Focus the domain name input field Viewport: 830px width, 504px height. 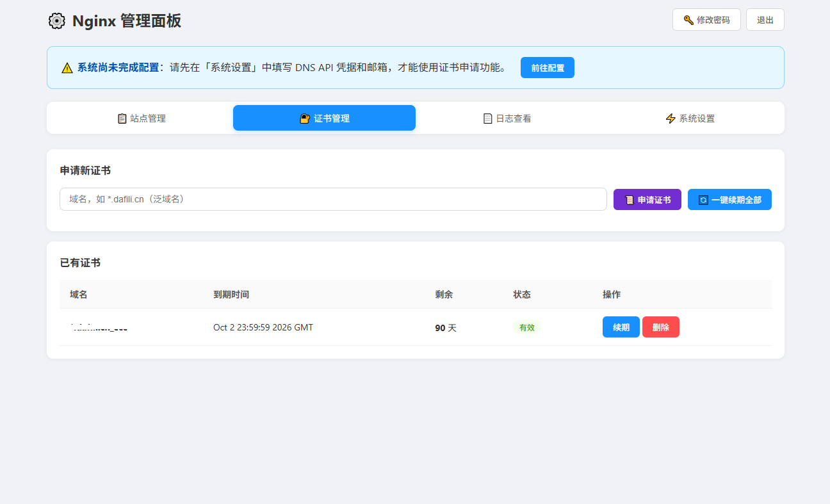click(x=333, y=199)
